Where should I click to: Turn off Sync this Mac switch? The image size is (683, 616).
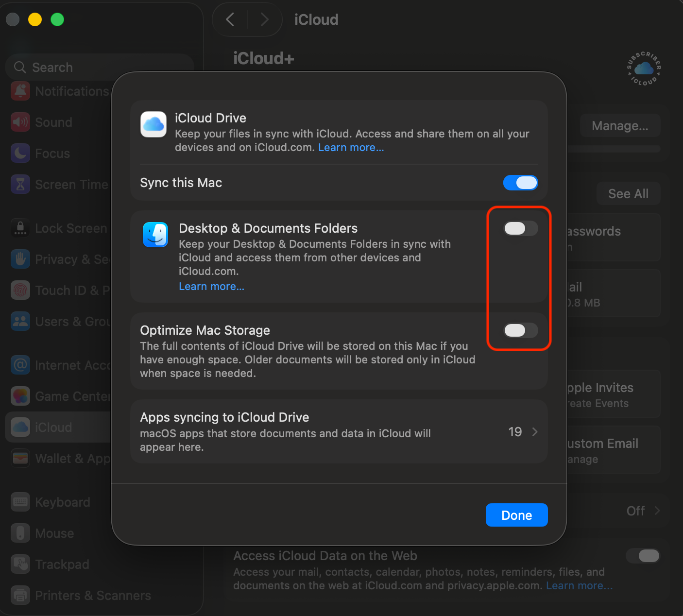point(521,183)
